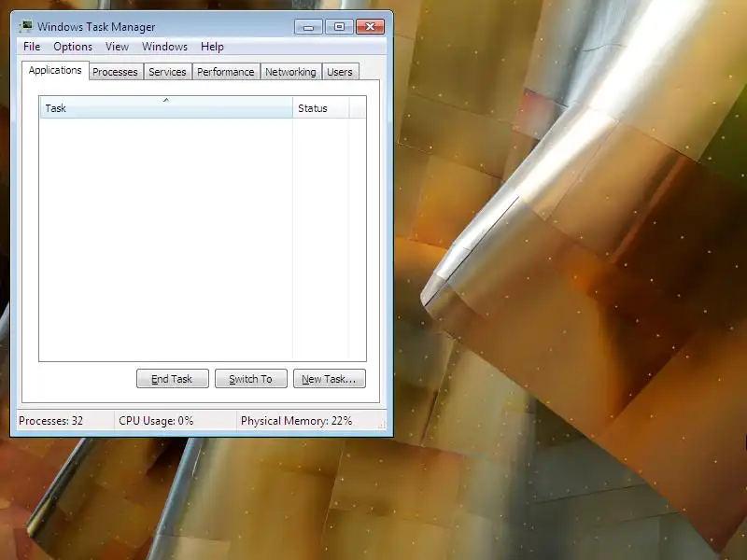This screenshot has height=560, width=747.
Task: Sort the list by Status column header
Action: click(x=321, y=108)
